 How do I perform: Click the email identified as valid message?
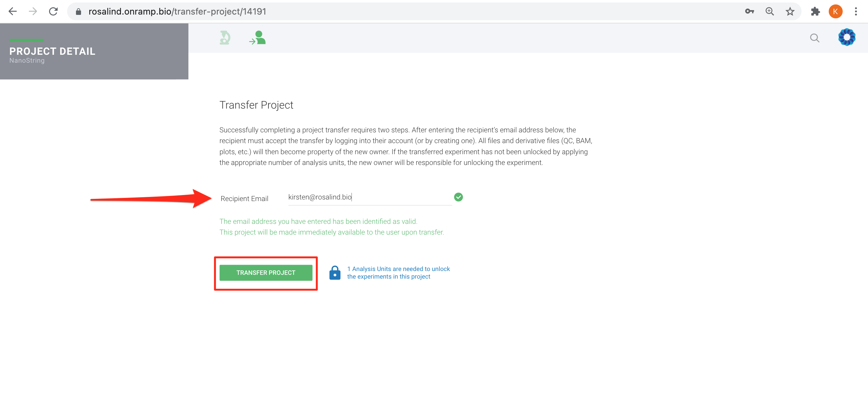pyautogui.click(x=318, y=221)
